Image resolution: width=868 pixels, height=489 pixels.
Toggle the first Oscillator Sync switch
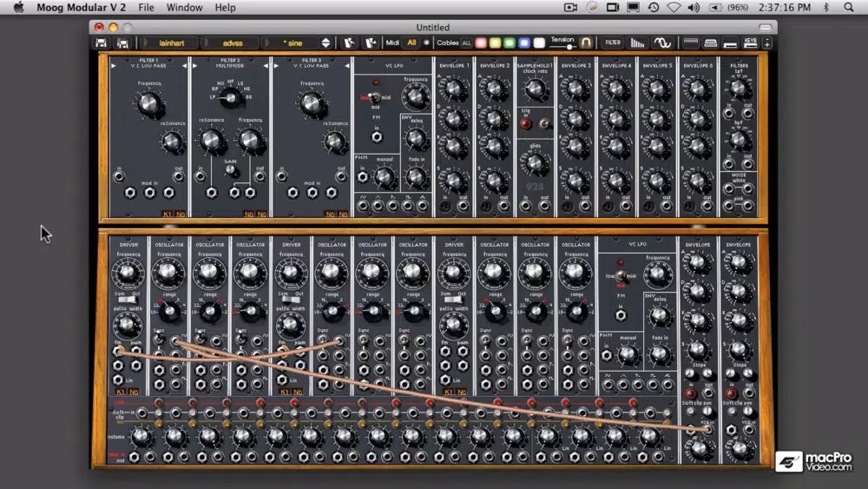click(160, 339)
